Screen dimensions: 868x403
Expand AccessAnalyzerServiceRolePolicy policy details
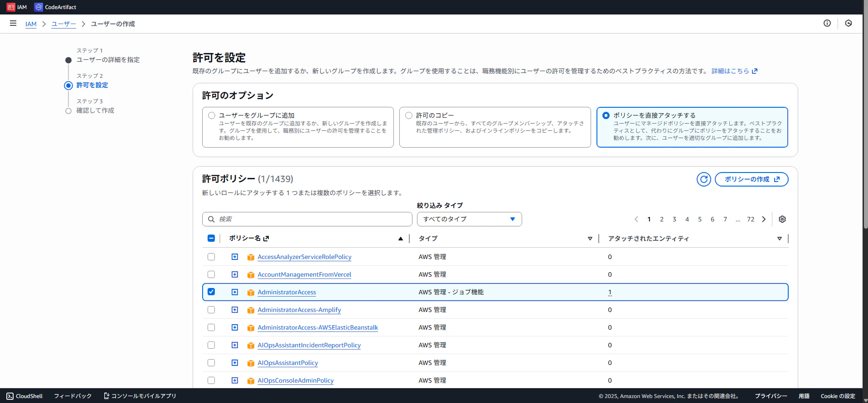coord(235,257)
